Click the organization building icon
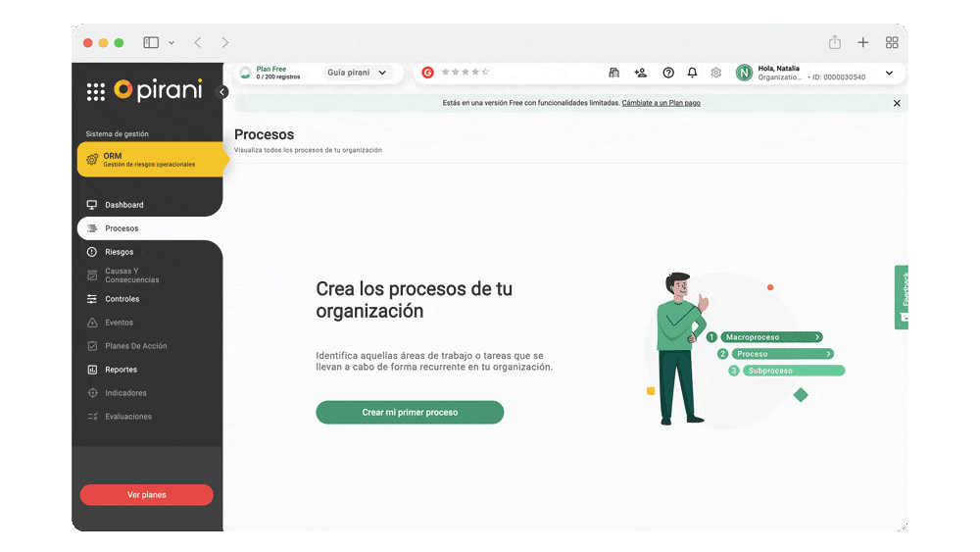Viewport: 980px width, 552px height. coord(613,73)
